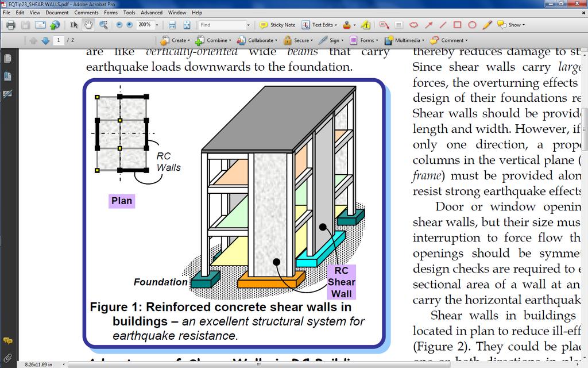Open the zoom percentage dropdown arrow

157,25
